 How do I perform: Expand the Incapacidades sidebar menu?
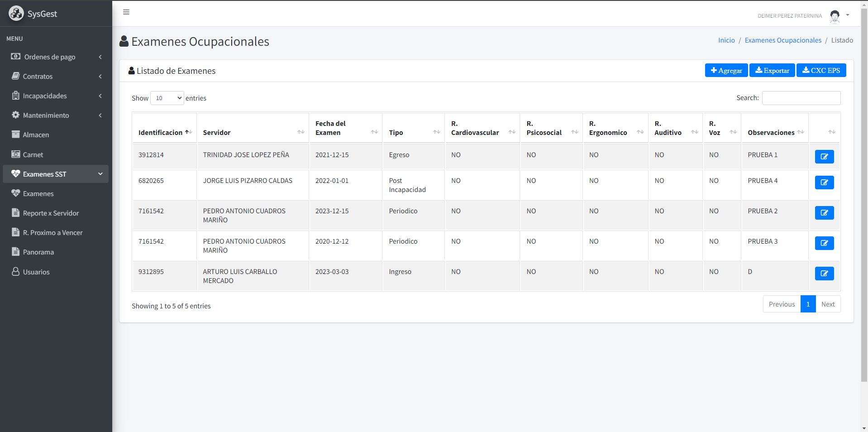pyautogui.click(x=56, y=96)
